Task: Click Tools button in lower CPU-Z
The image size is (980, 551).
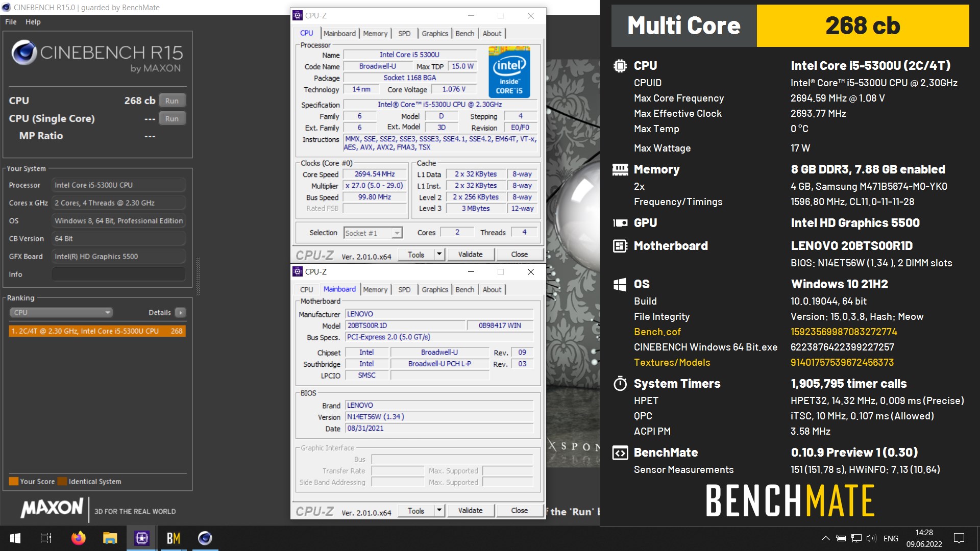Action: (416, 511)
